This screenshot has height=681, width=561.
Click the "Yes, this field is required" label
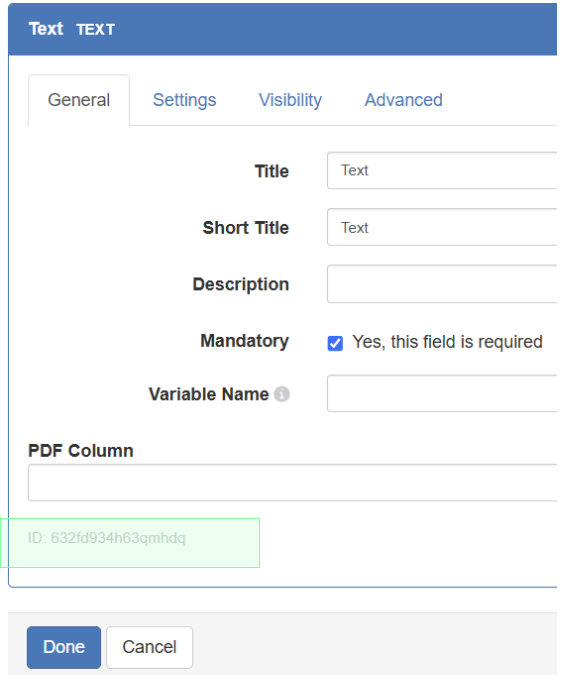pyautogui.click(x=447, y=342)
